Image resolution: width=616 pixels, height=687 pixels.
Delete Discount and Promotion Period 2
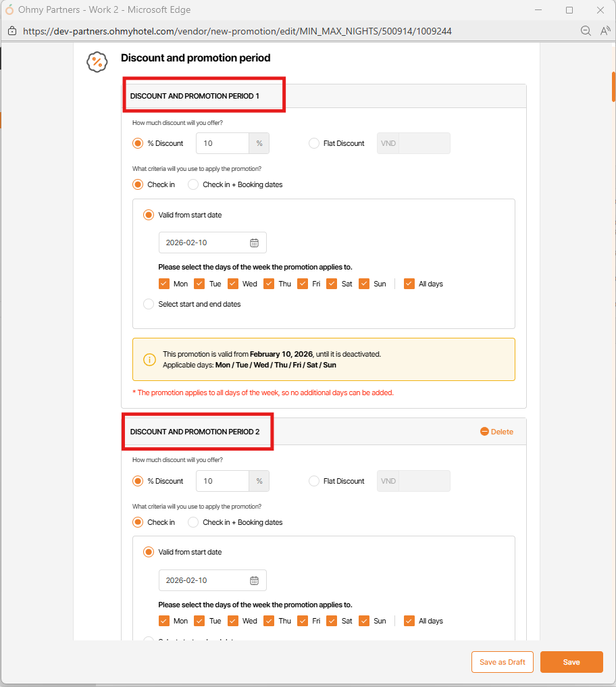496,432
